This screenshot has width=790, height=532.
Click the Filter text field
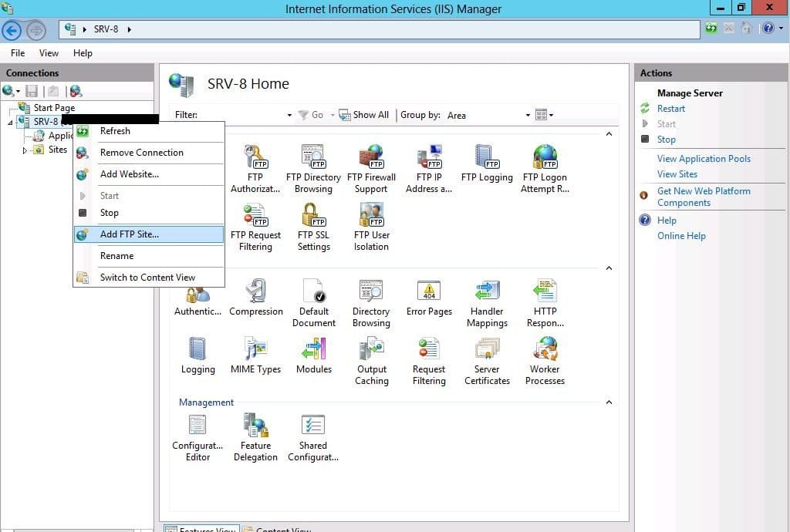point(241,115)
